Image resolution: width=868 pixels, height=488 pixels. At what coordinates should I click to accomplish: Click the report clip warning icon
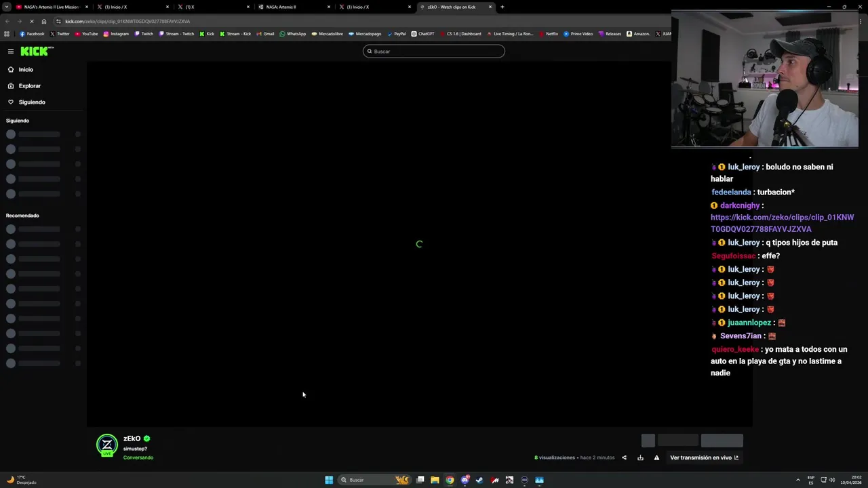(656, 457)
